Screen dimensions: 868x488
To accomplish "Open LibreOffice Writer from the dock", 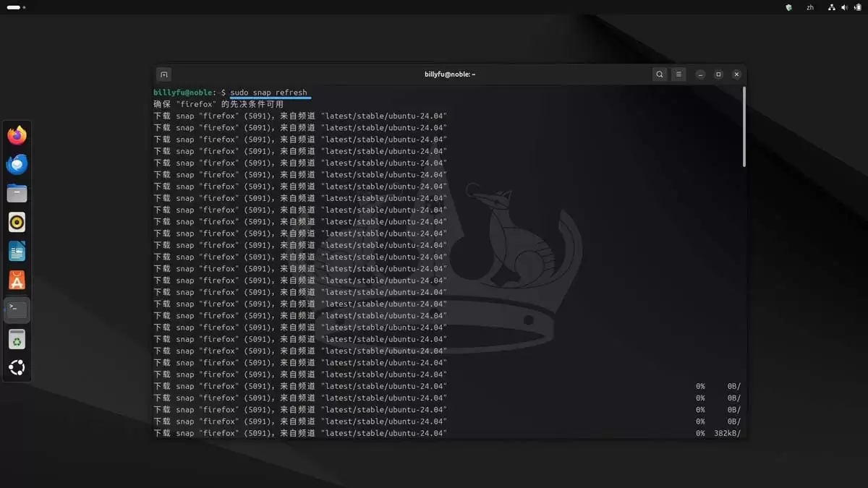I will coord(17,251).
